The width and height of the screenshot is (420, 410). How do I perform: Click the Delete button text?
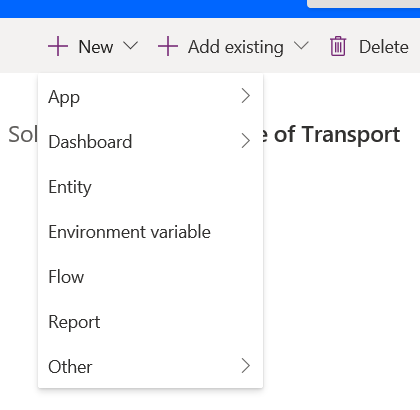pyautogui.click(x=384, y=47)
